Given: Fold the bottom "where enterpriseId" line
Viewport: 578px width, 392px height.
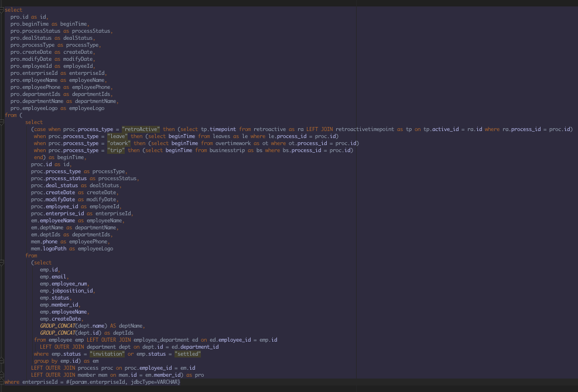Looking at the screenshot, I should click(2, 382).
